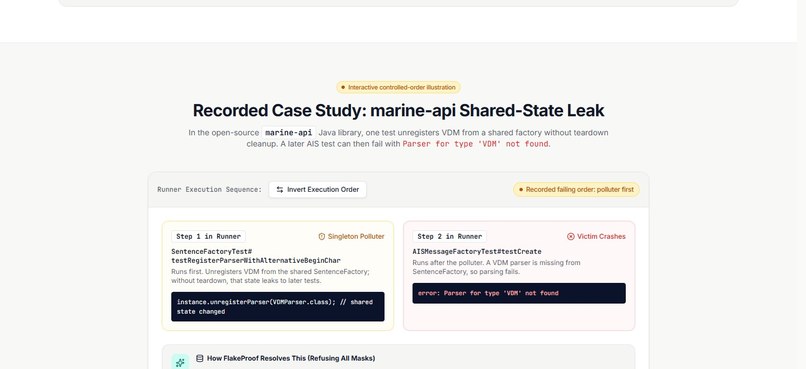Click the Runner Execution Sequence label
The width and height of the screenshot is (806, 369).
(x=209, y=189)
